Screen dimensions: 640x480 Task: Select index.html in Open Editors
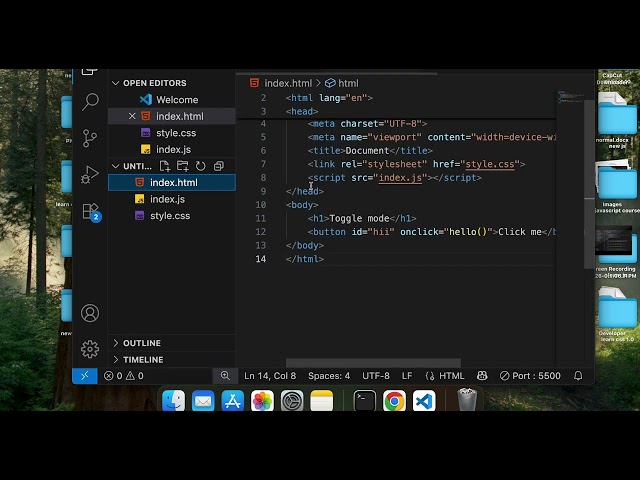click(x=171, y=116)
